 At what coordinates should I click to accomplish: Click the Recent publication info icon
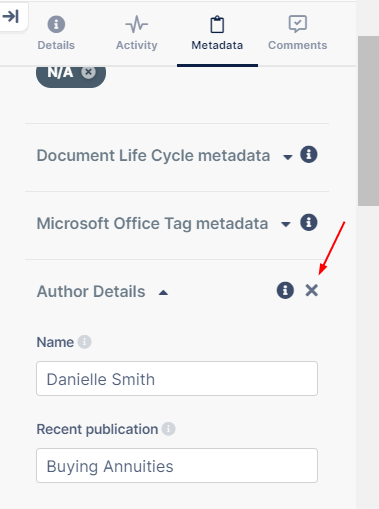pos(169,429)
